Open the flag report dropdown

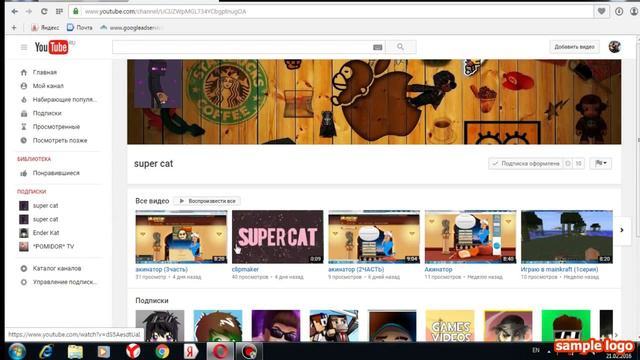pos(601,164)
